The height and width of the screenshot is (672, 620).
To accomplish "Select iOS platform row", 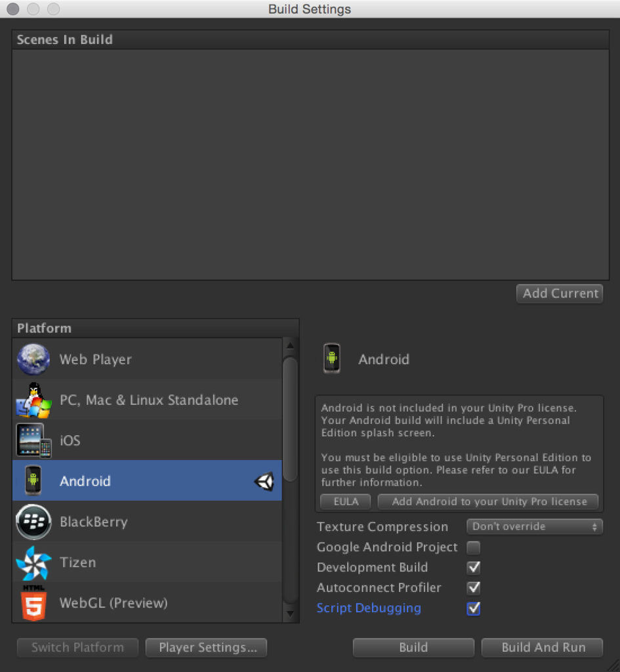I will click(x=147, y=440).
